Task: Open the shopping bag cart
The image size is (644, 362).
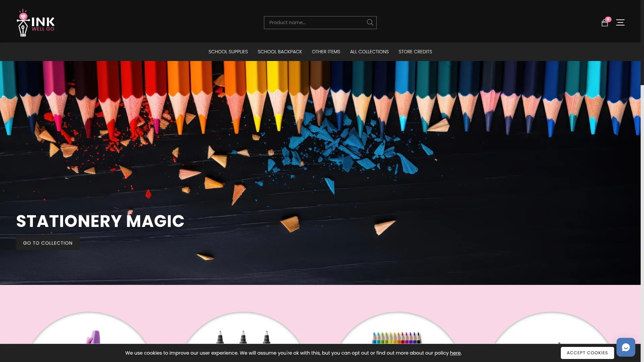Action: pos(605,23)
